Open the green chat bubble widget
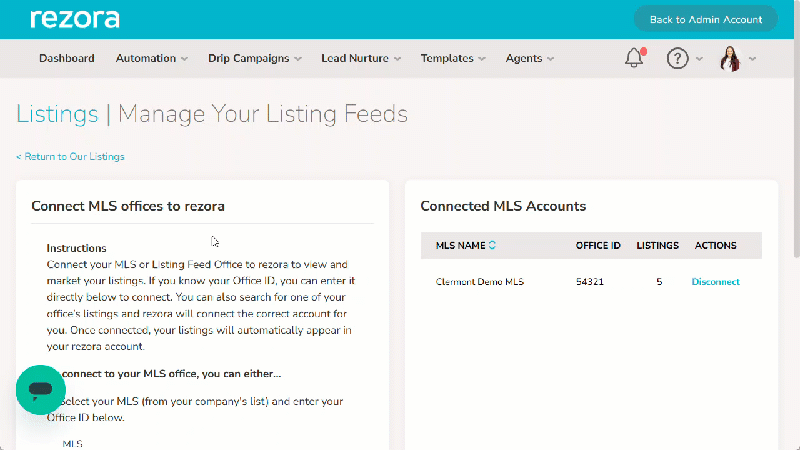This screenshot has height=450, width=800. click(x=41, y=389)
